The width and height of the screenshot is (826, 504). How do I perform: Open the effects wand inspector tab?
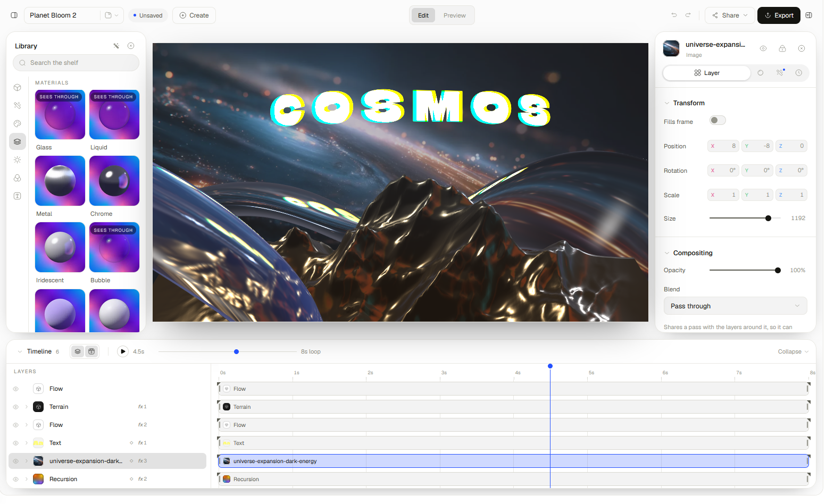tap(780, 73)
